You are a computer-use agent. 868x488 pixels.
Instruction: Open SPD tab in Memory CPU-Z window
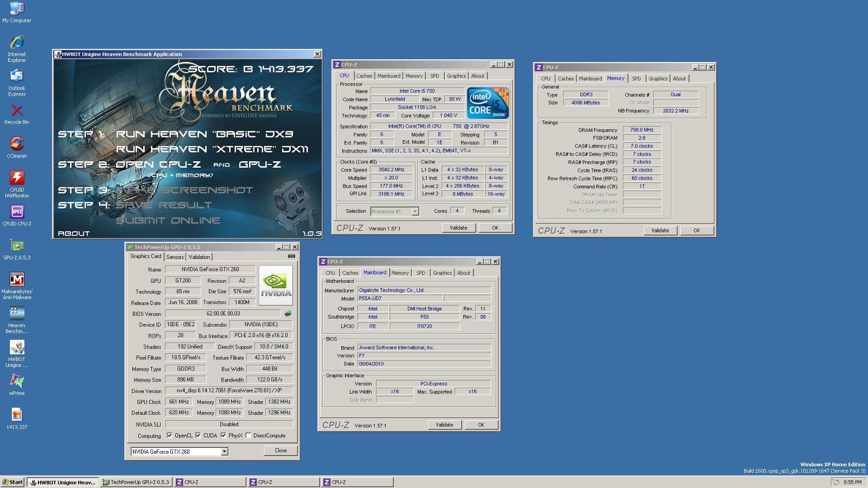pos(636,79)
